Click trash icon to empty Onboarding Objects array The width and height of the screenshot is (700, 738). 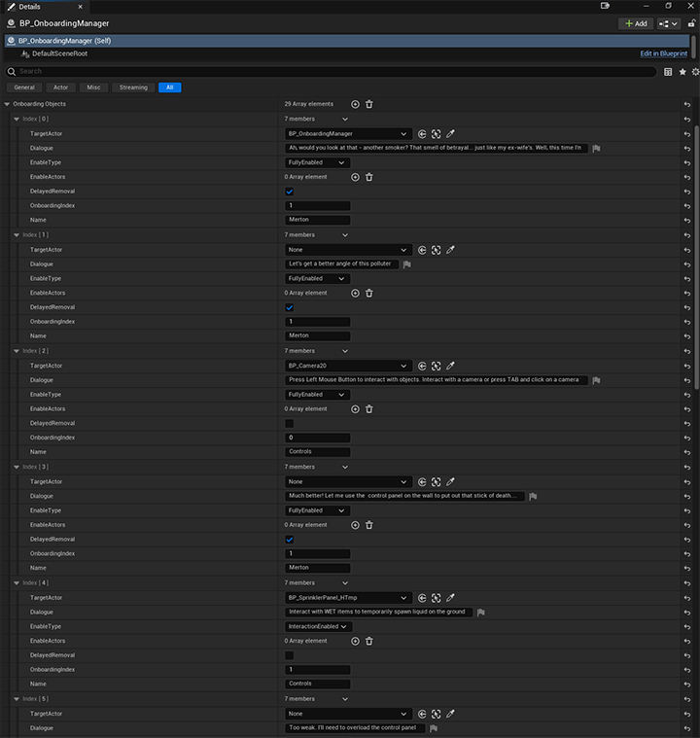(369, 104)
